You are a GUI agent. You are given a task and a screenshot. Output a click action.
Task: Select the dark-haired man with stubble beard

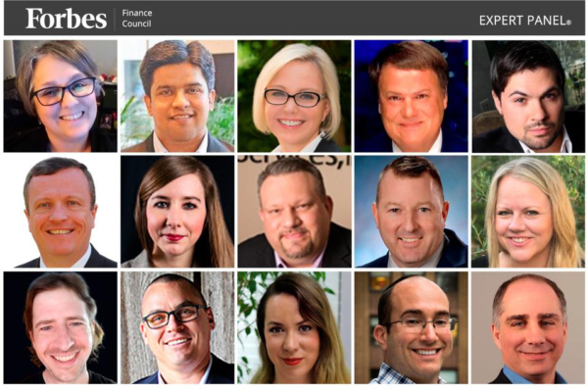tap(528, 96)
